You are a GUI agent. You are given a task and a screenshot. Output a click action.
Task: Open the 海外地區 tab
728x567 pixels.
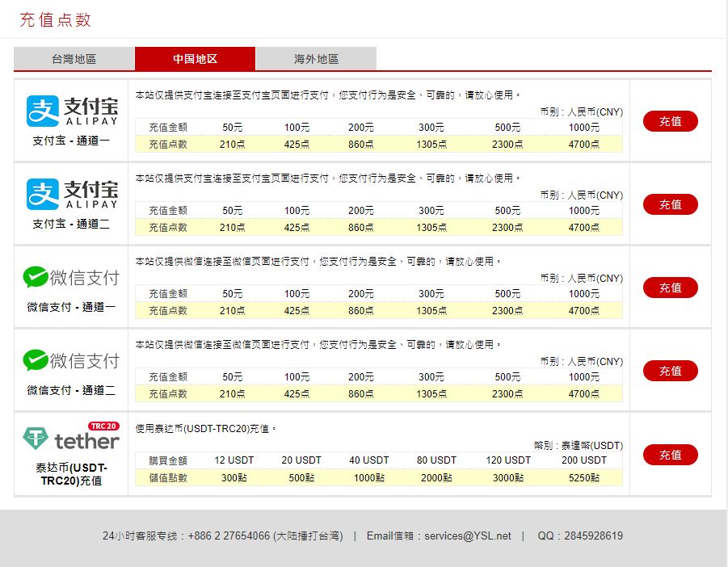pyautogui.click(x=315, y=58)
